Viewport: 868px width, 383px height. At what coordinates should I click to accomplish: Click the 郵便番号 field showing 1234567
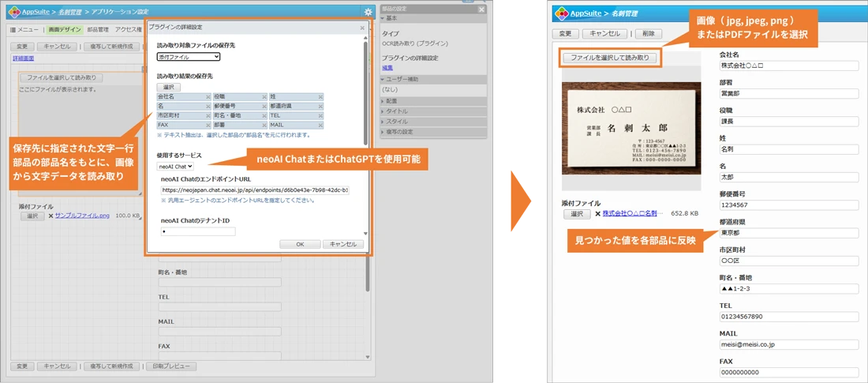[x=789, y=205]
